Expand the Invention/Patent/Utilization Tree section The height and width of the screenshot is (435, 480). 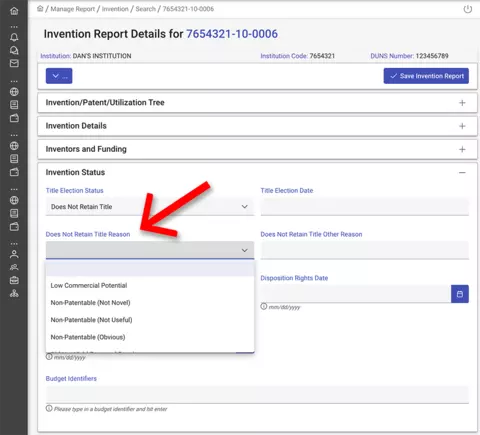(257, 103)
